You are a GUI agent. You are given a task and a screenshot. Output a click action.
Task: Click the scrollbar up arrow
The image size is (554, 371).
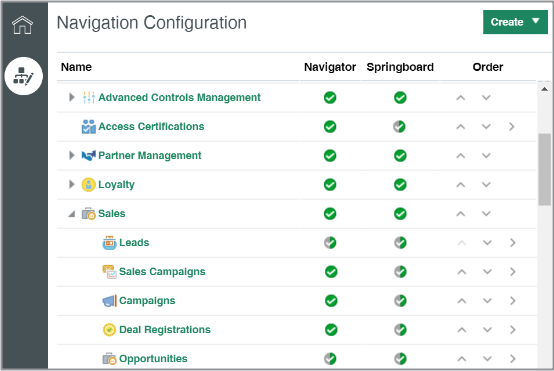[544, 89]
